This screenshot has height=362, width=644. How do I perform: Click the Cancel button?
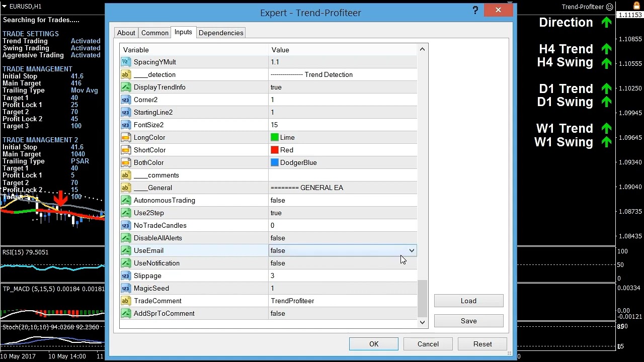tap(428, 344)
